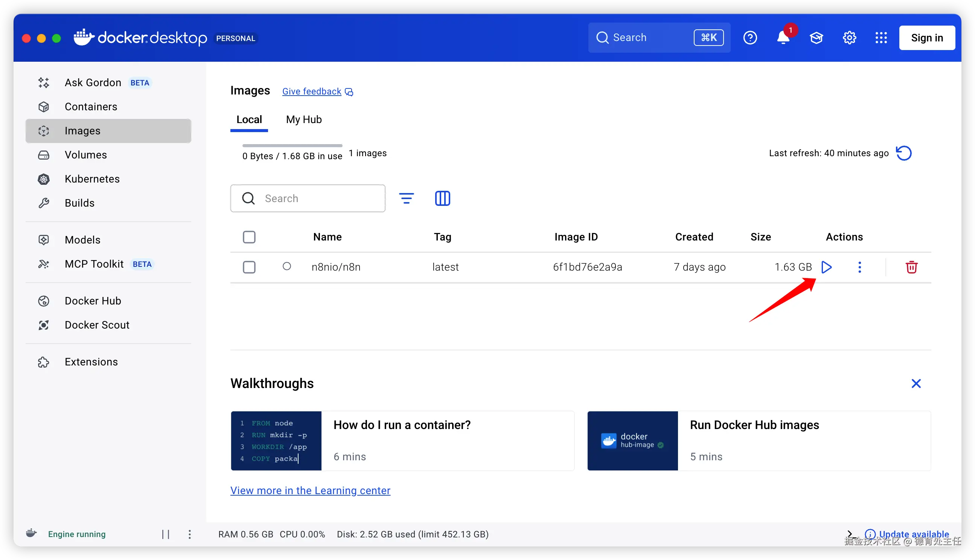Open View more in the Learning center
This screenshot has height=560, width=975.
(310, 490)
